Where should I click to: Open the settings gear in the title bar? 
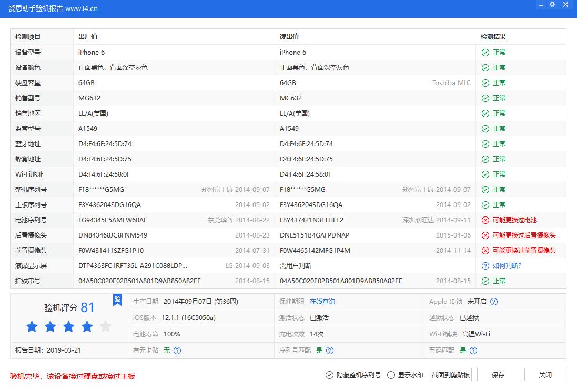tap(552, 5)
